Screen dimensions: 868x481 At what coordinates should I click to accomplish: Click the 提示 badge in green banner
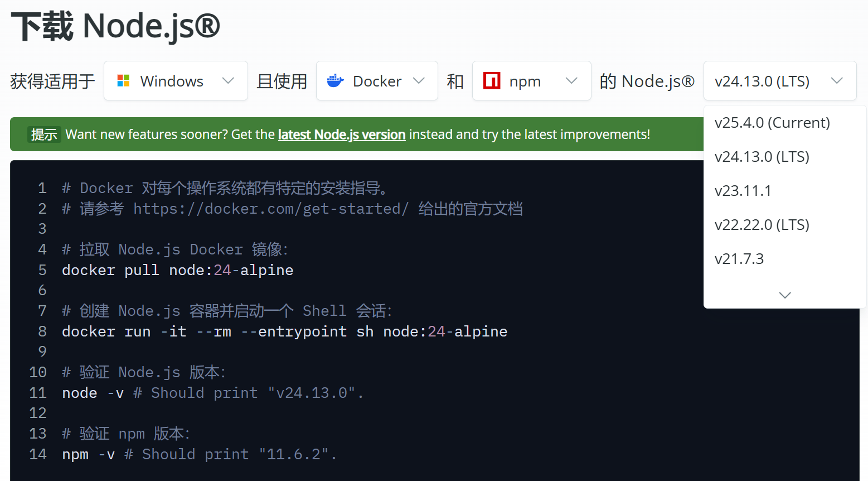pos(44,134)
